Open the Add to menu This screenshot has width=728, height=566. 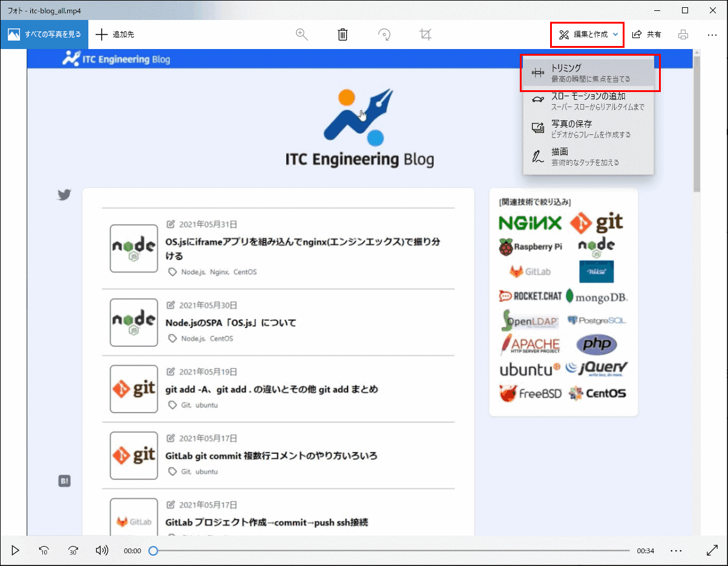pyautogui.click(x=115, y=35)
